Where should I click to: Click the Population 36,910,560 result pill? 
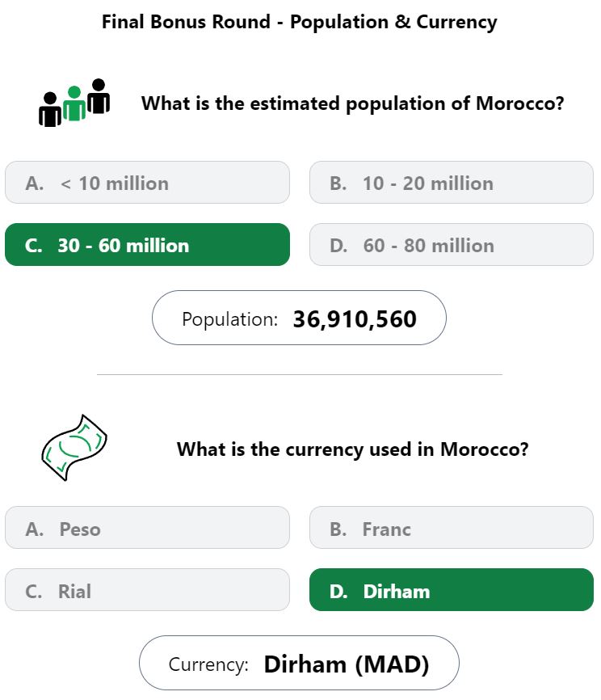[299, 318]
